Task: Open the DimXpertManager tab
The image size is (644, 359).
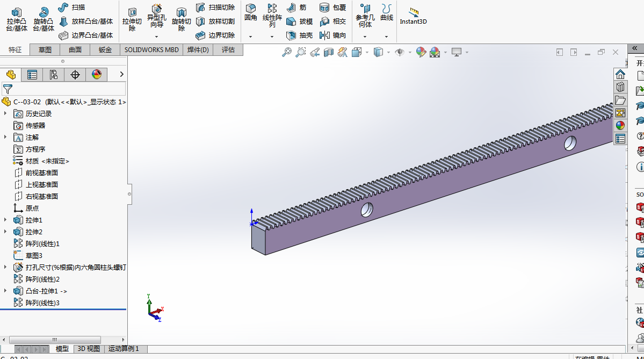Action: coord(75,74)
